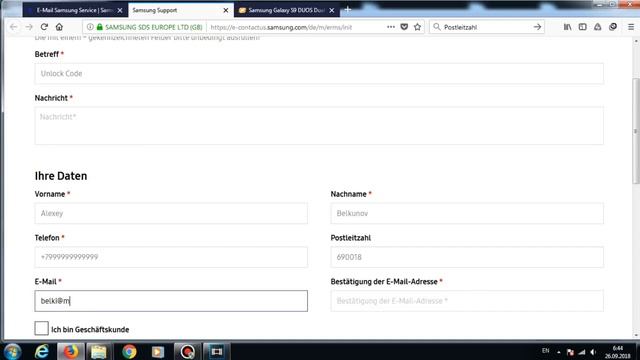This screenshot has height=360, width=640.
Task: Open the media player taskbar icon
Action: 158,351
